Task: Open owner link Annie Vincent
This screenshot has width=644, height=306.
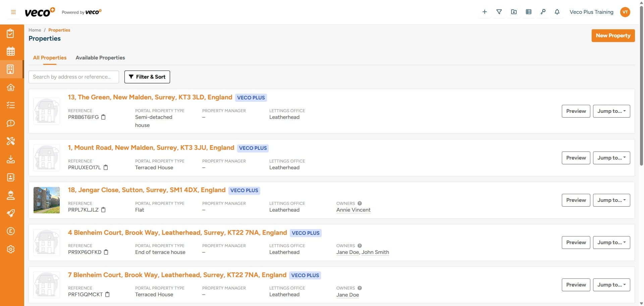Action: [x=353, y=210]
